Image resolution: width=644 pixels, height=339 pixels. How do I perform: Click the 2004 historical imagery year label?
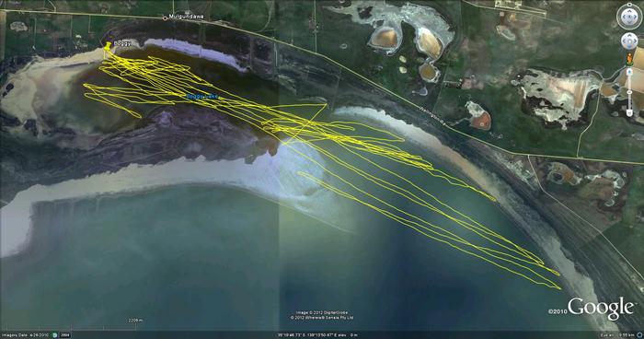pyautogui.click(x=65, y=335)
